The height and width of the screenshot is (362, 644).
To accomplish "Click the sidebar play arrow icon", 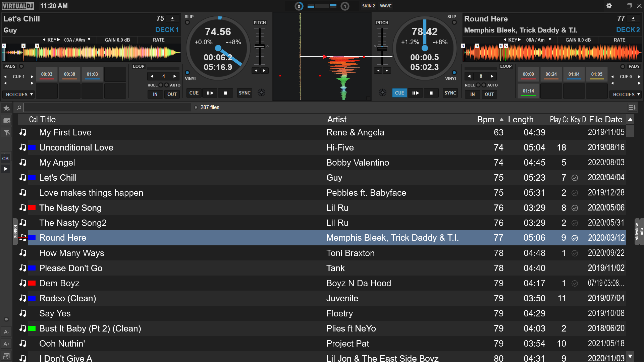I will point(6,169).
